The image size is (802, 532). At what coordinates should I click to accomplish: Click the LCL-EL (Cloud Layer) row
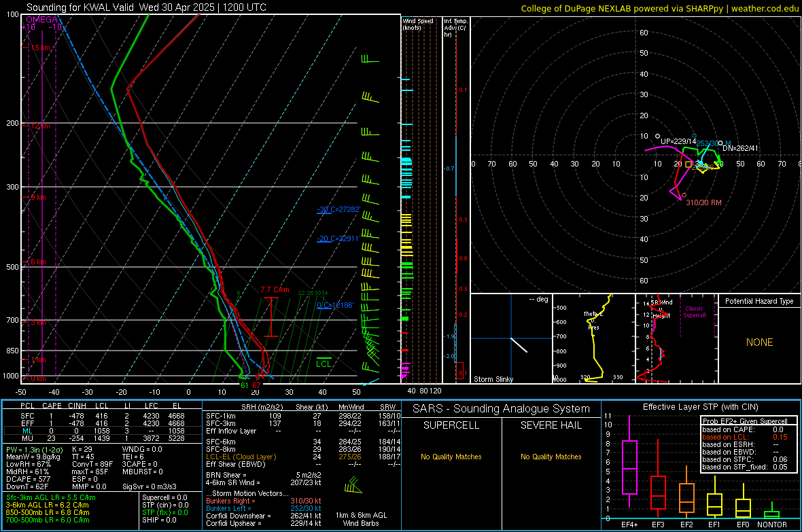click(303, 457)
